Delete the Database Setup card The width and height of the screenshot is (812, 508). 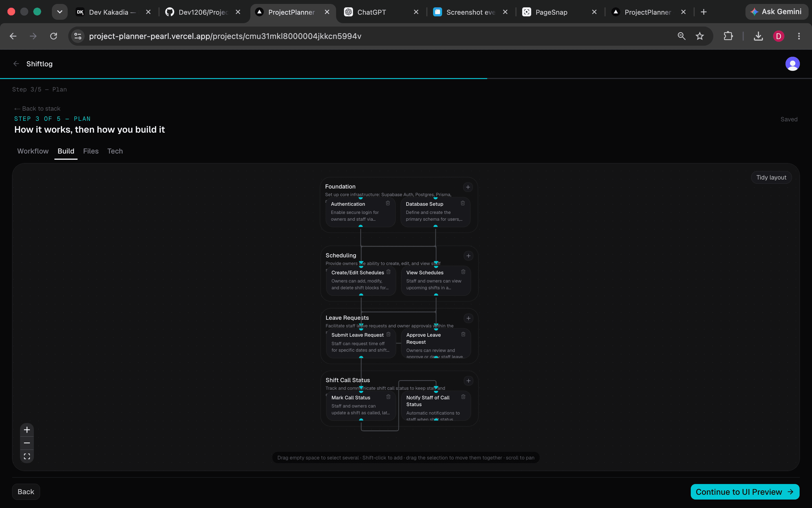(x=463, y=203)
